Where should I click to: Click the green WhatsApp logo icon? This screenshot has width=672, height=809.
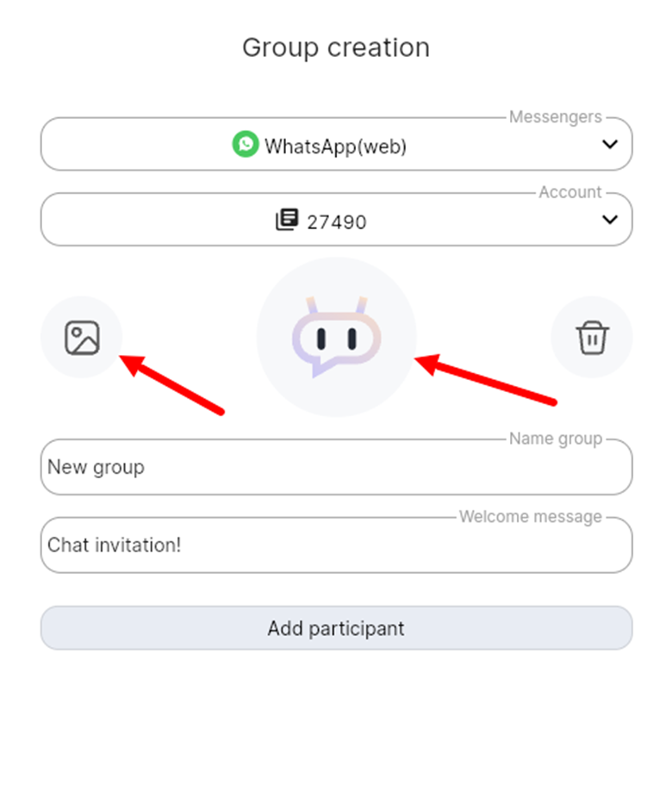tap(246, 145)
